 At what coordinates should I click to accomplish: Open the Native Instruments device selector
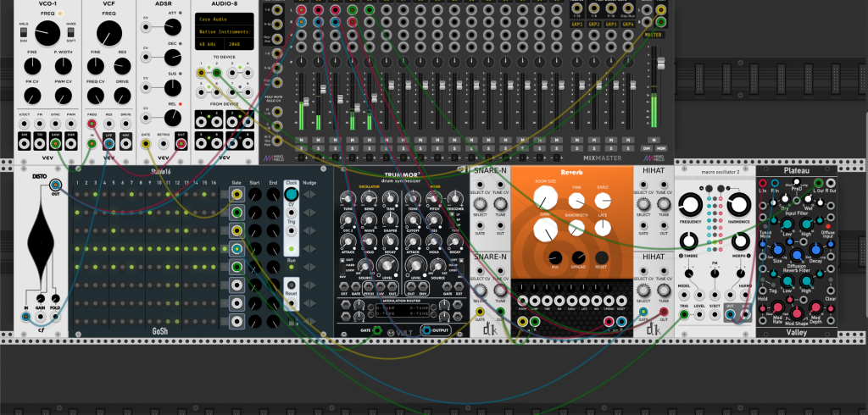tap(224, 32)
